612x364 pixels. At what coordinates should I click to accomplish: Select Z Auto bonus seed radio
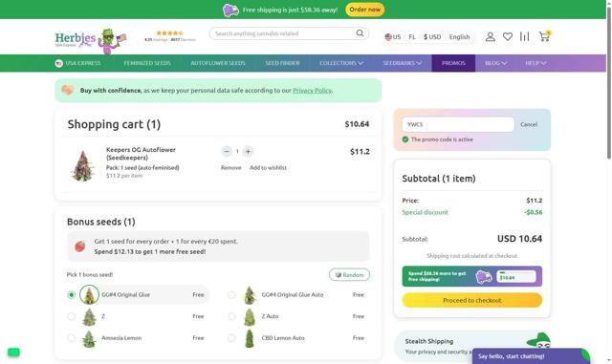point(231,316)
